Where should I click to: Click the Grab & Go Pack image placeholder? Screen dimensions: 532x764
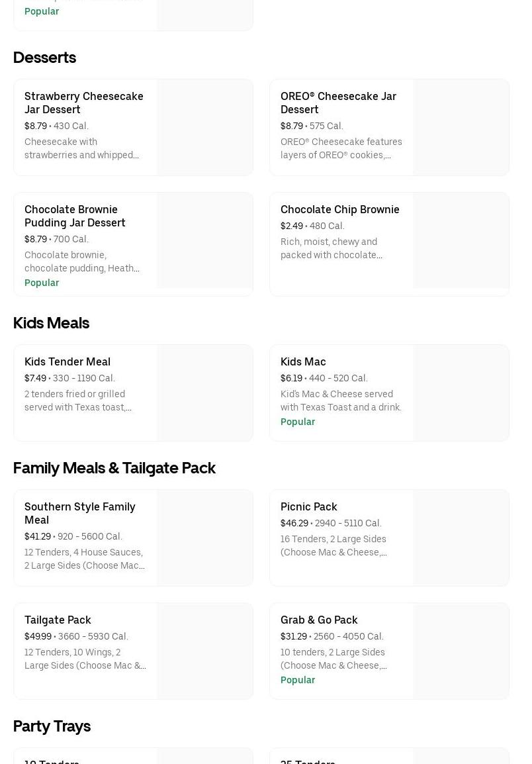tap(461, 651)
